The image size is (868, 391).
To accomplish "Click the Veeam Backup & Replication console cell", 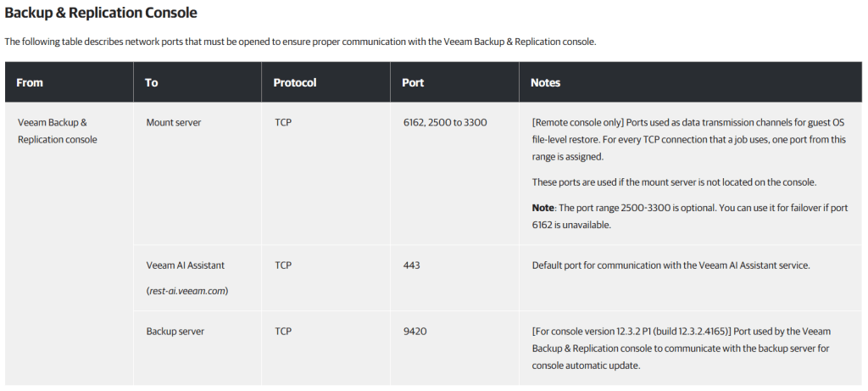I will tap(58, 131).
